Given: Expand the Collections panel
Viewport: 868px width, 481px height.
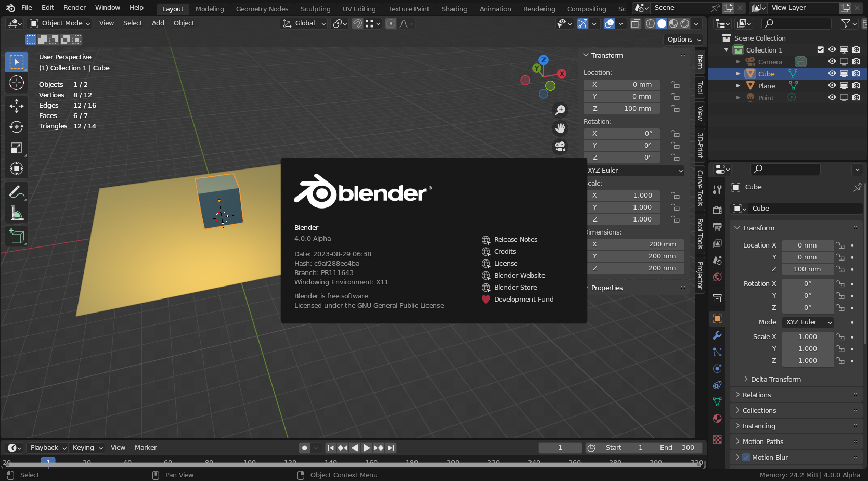Looking at the screenshot, I should click(x=759, y=410).
